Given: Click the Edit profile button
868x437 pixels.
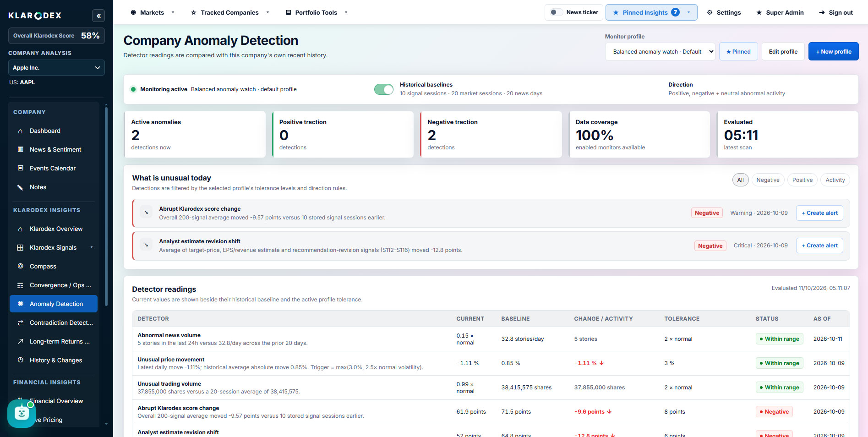Looking at the screenshot, I should click(x=783, y=52).
